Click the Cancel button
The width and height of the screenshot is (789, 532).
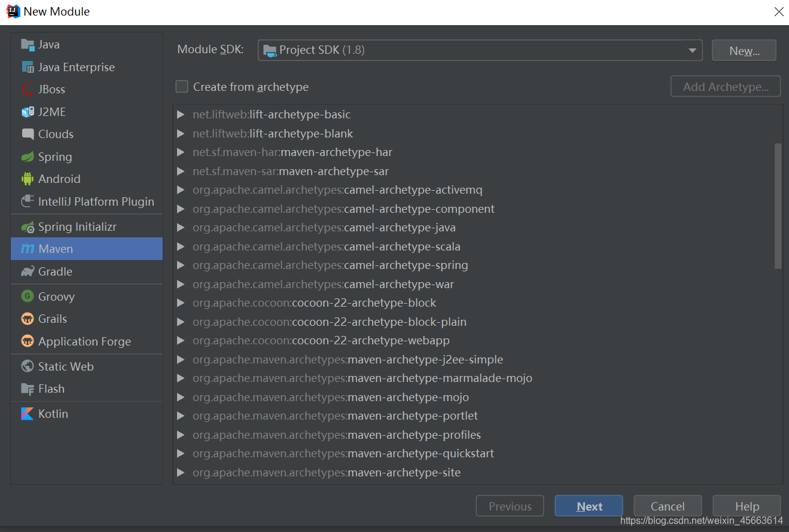tap(668, 506)
